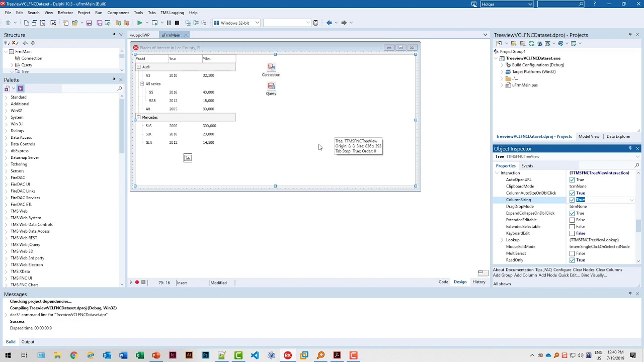Expand uFrmMain.pas project node

tap(502, 85)
